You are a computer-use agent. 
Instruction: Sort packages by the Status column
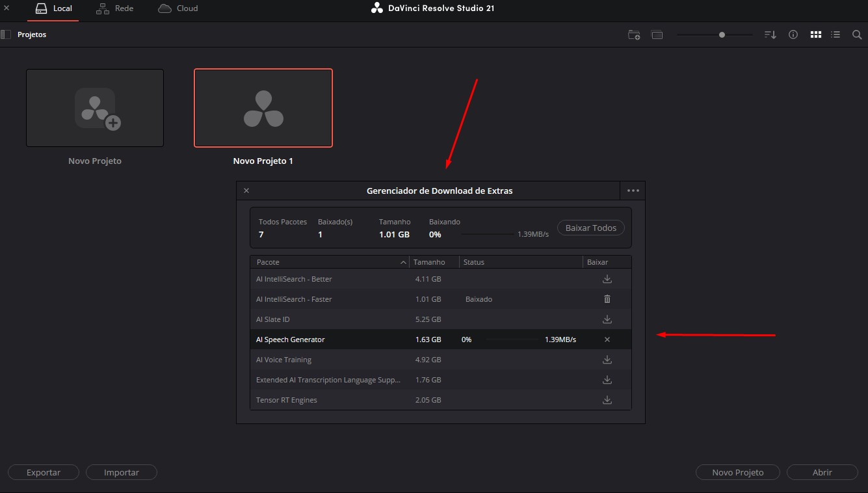(521, 262)
